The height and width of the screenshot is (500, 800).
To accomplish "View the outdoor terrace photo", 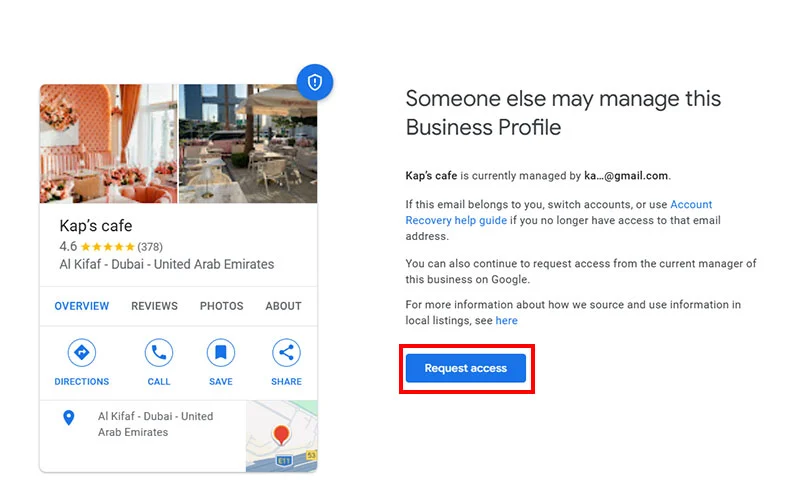I will pos(247,143).
